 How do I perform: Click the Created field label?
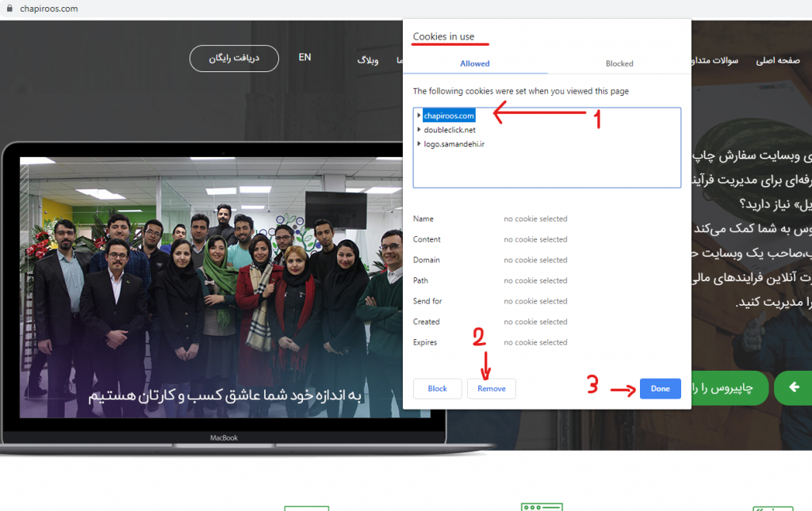(426, 322)
